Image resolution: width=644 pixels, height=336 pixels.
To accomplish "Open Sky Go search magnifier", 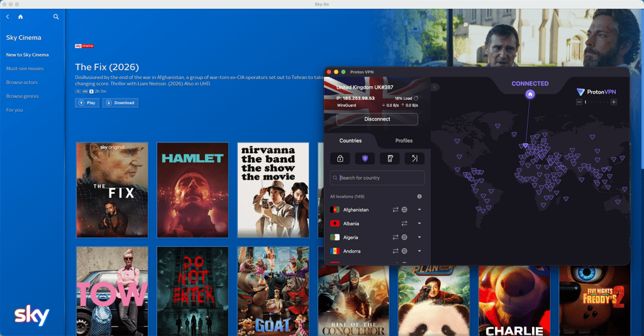I will 56,17.
